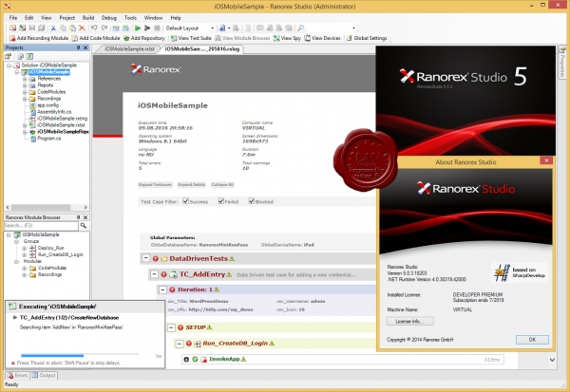This screenshot has height=392, width=570.
Task: Click the red error icon beside DataDrivenTests
Action: click(155, 259)
